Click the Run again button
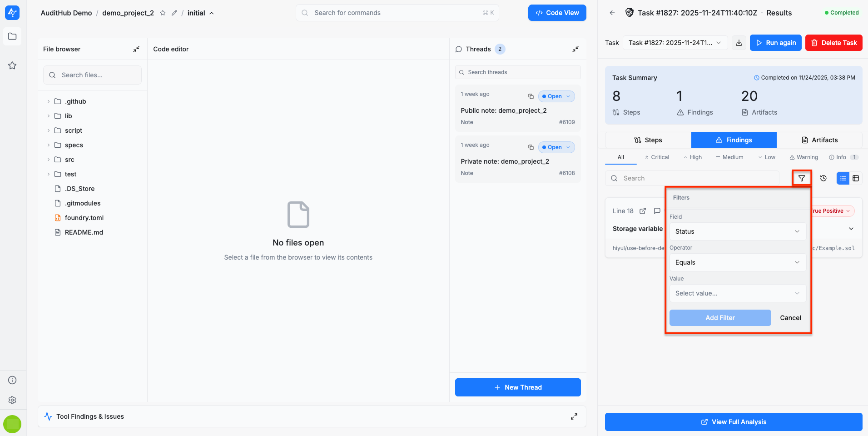868x436 pixels. point(775,43)
